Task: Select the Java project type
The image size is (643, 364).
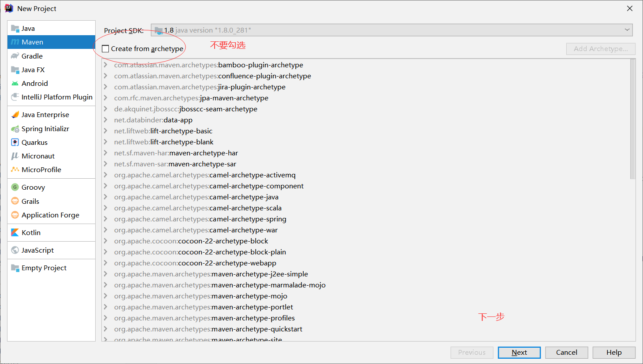Action: [51, 29]
